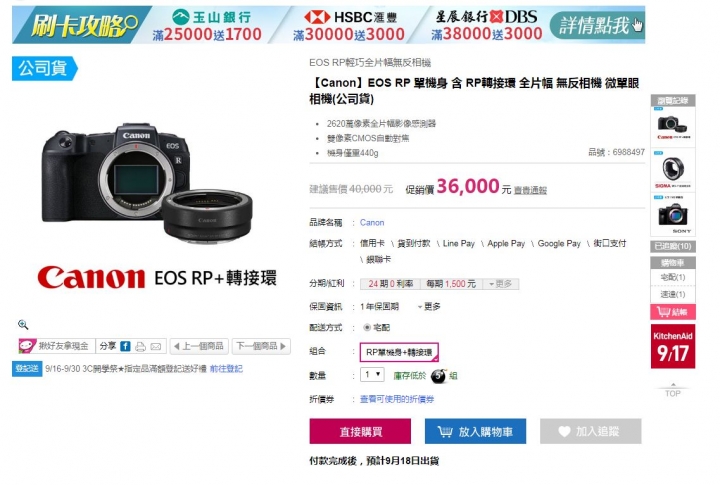
Task: Click the email envelope share icon
Action: click(x=156, y=346)
